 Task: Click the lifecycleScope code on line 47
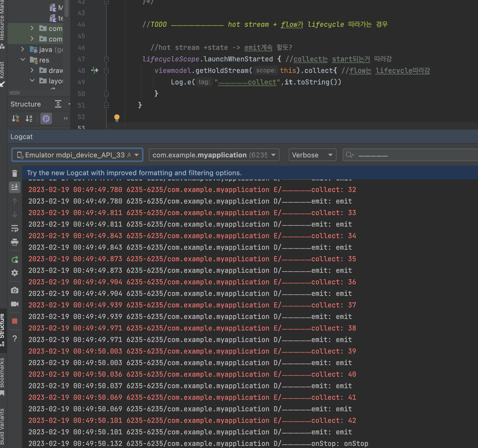click(x=171, y=59)
